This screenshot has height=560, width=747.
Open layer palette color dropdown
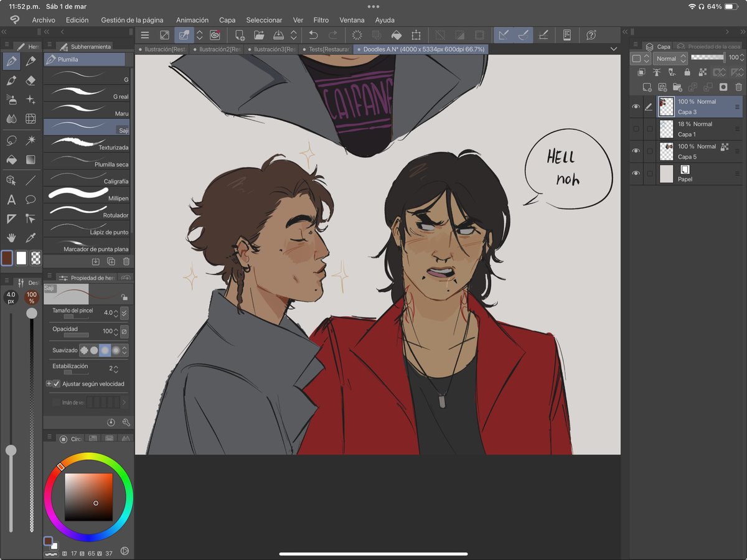pyautogui.click(x=641, y=58)
